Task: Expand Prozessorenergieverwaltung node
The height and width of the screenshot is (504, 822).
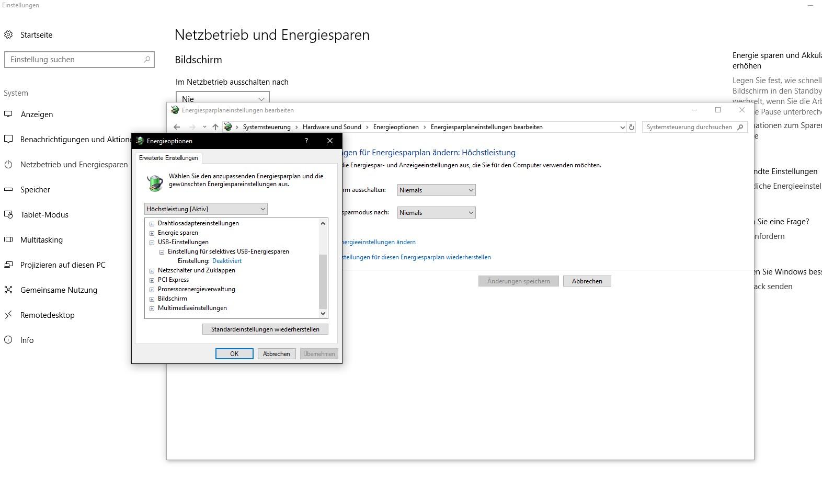Action: (152, 290)
